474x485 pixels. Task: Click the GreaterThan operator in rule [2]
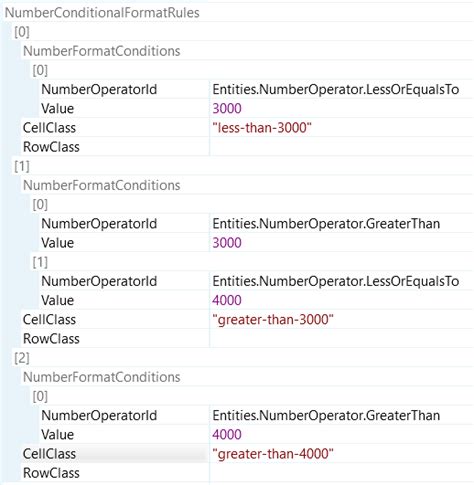tap(326, 416)
